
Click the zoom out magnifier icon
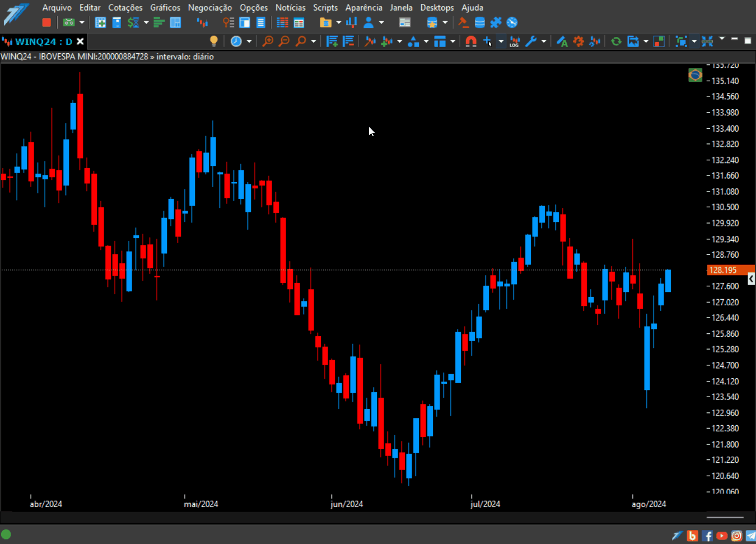coord(284,41)
